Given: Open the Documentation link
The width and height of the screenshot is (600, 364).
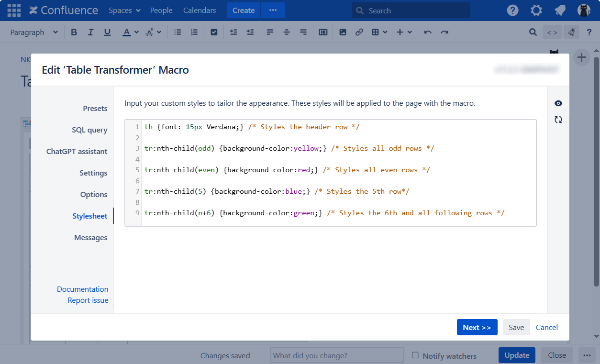Looking at the screenshot, I should point(82,289).
